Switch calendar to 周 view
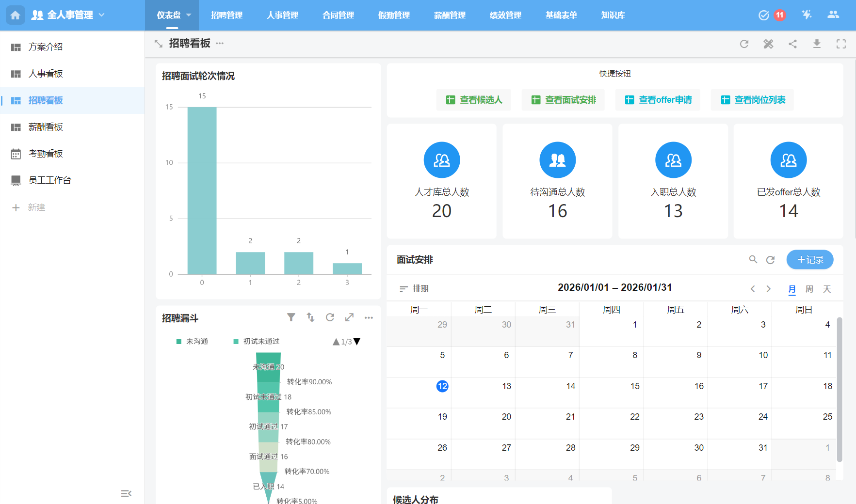Image resolution: width=856 pixels, height=504 pixels. [x=809, y=289]
